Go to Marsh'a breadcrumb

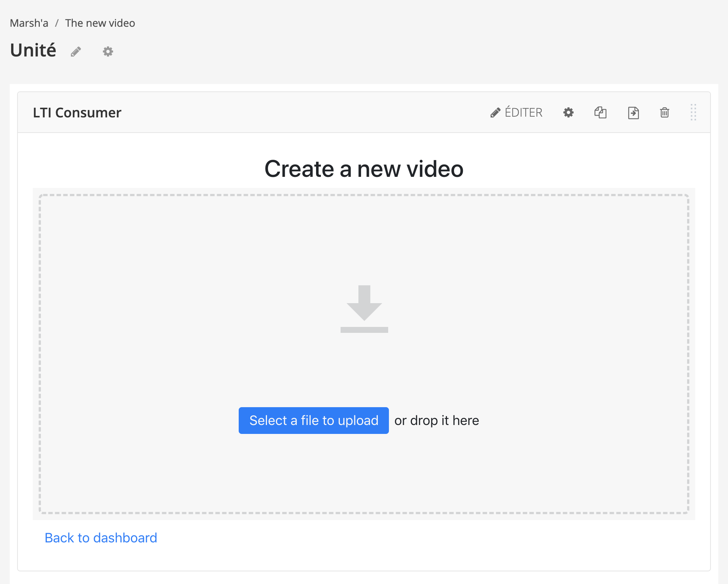[29, 23]
